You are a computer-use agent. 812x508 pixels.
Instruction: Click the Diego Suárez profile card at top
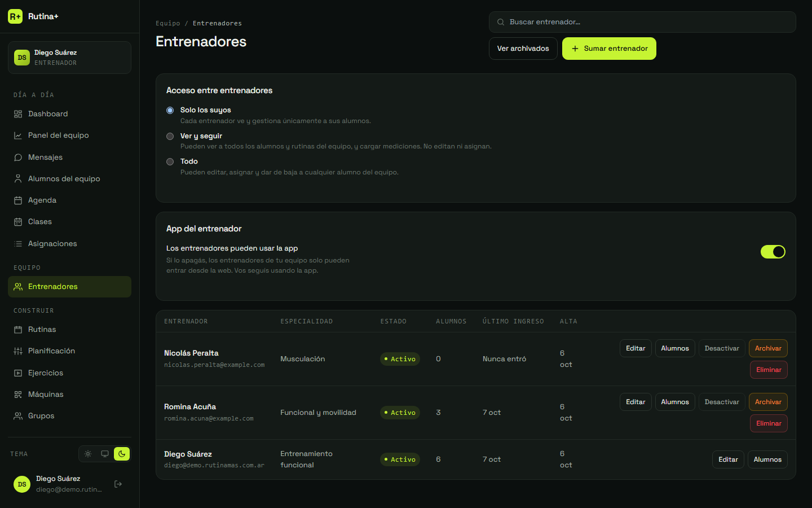click(69, 58)
